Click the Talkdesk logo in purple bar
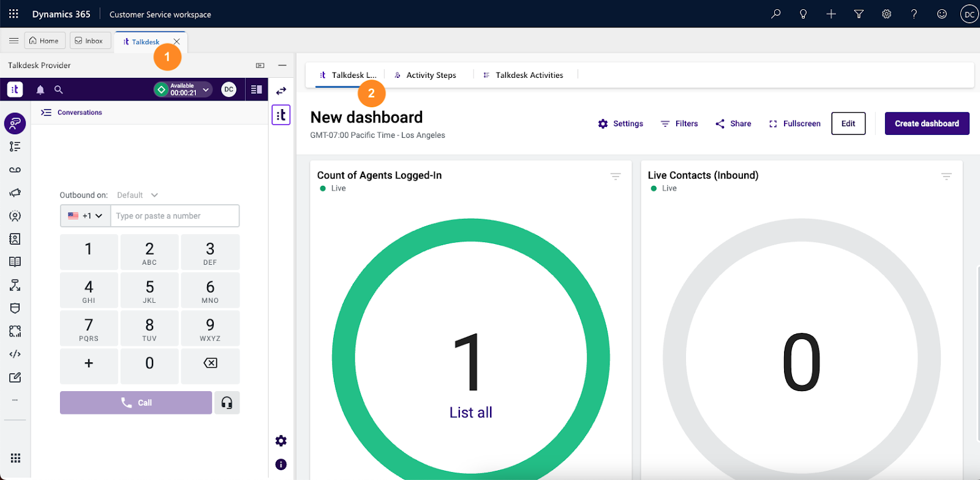Image resolution: width=980 pixels, height=480 pixels. (x=15, y=90)
